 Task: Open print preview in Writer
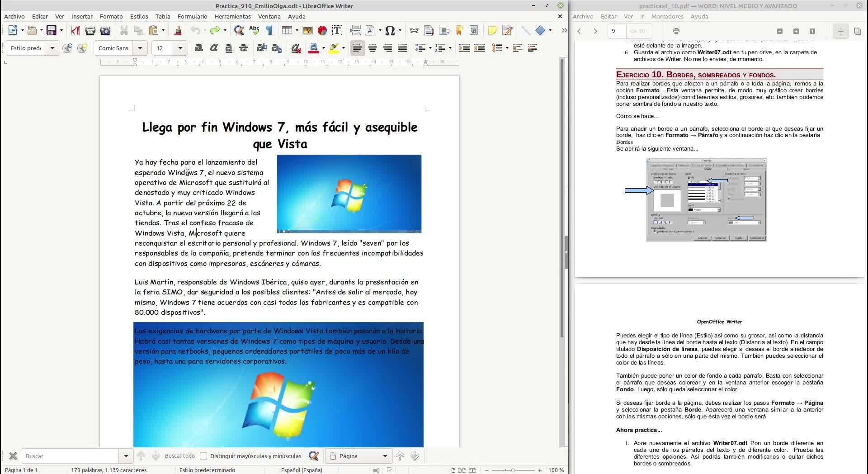click(105, 30)
